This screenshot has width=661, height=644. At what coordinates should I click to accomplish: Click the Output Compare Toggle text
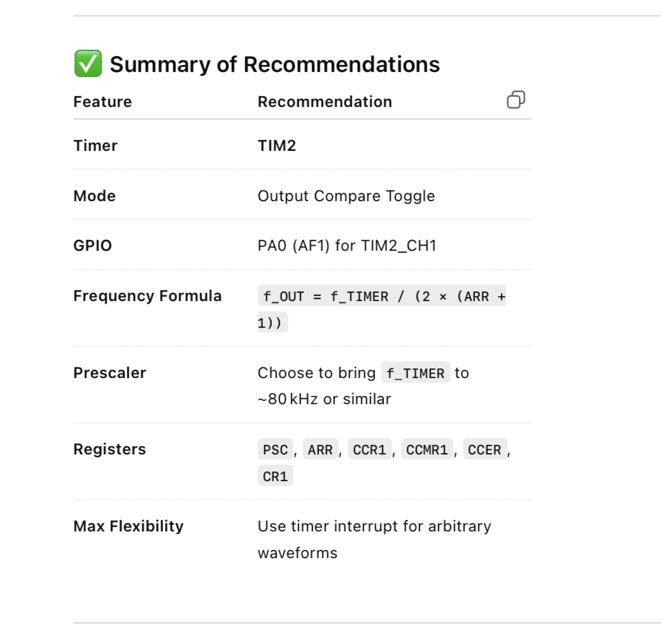pos(346,196)
